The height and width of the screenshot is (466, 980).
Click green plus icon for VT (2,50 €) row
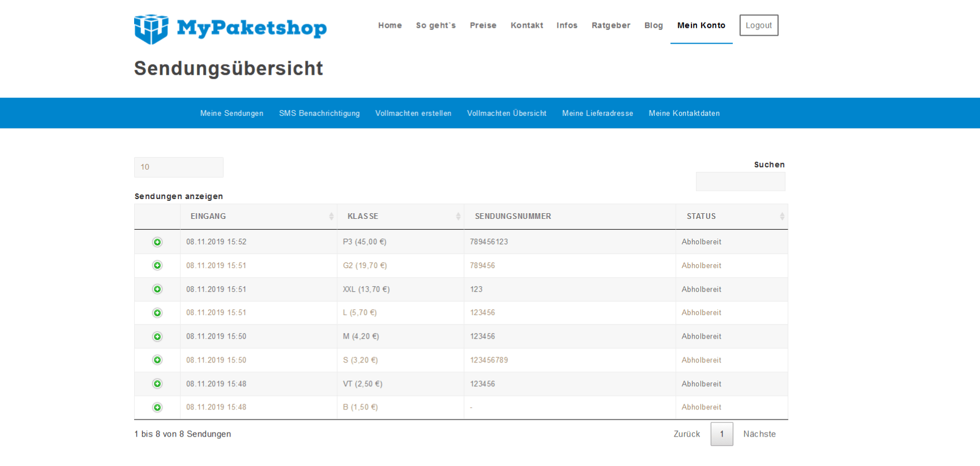tap(157, 384)
